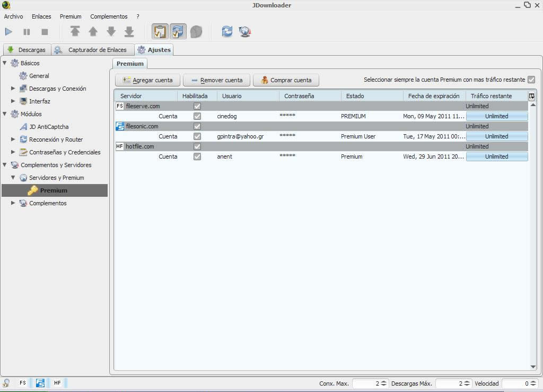Click the update globe toolbar icon
Viewport: 543px width, 392px height.
(245, 31)
